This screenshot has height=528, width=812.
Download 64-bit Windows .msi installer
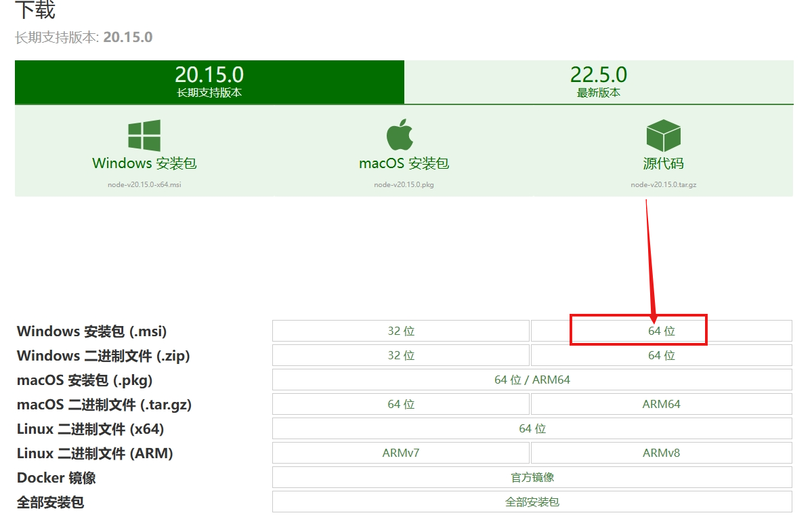661,331
